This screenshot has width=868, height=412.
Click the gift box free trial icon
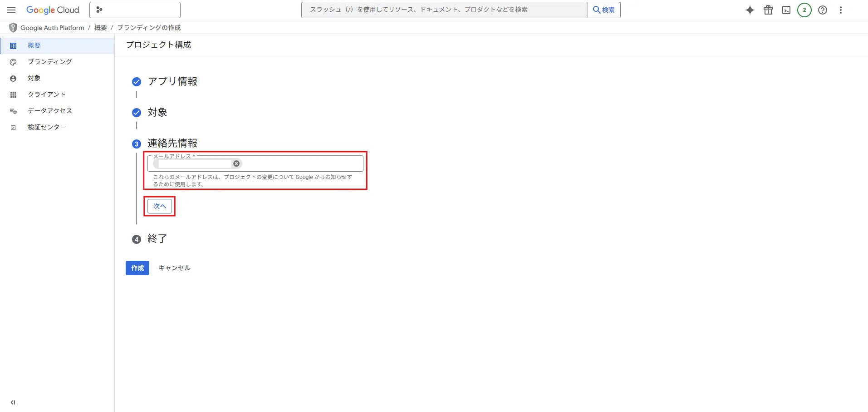[768, 10]
